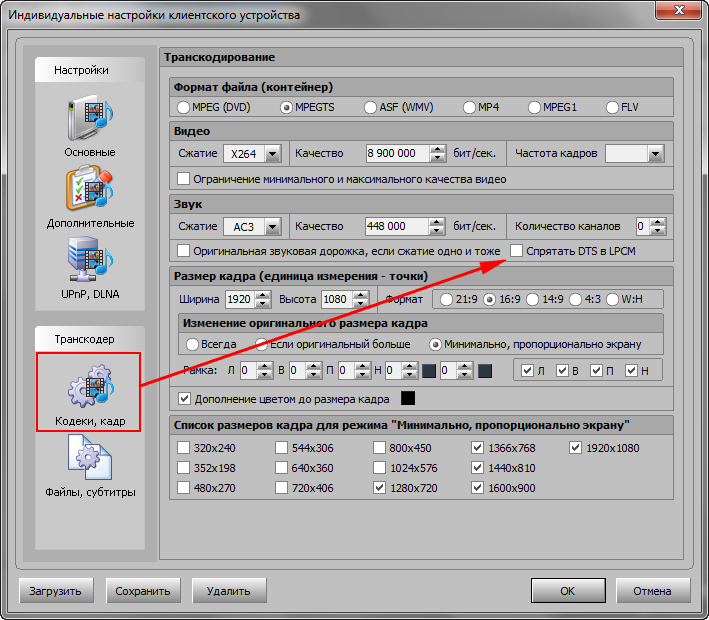Image resolution: width=709 pixels, height=620 pixels.
Task: Enable Спрятать DTS в LPCM checkbox
Action: [x=517, y=250]
